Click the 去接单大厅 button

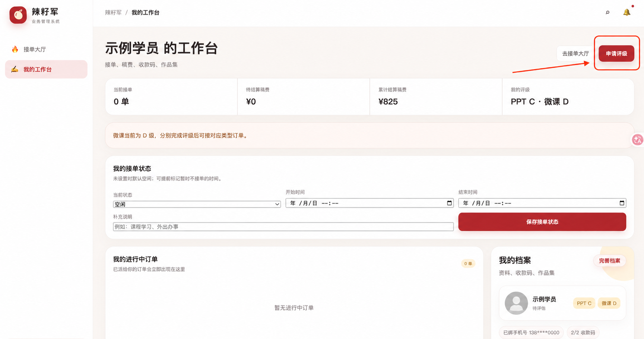(575, 54)
